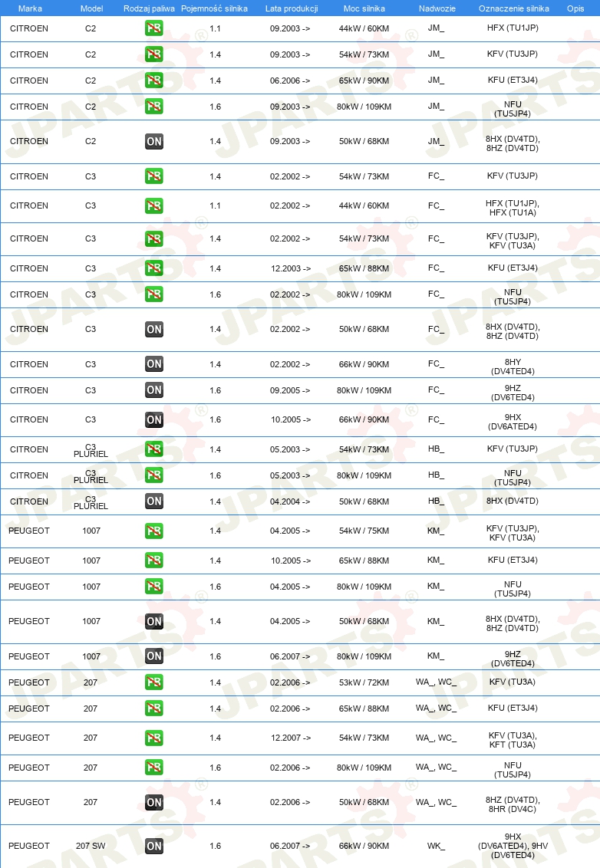Select the PEUGEOT cell in the 207 SW row

click(29, 846)
